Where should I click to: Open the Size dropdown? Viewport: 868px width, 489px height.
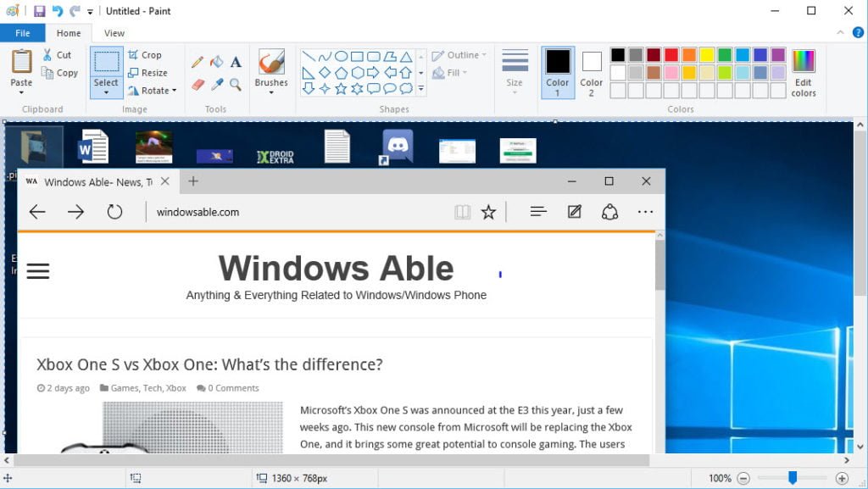[515, 91]
